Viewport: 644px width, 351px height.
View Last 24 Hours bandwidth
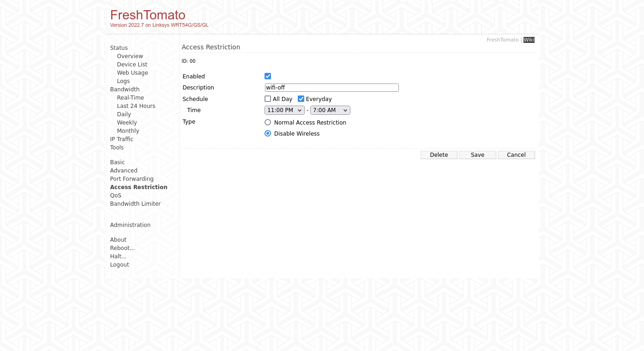tap(136, 106)
